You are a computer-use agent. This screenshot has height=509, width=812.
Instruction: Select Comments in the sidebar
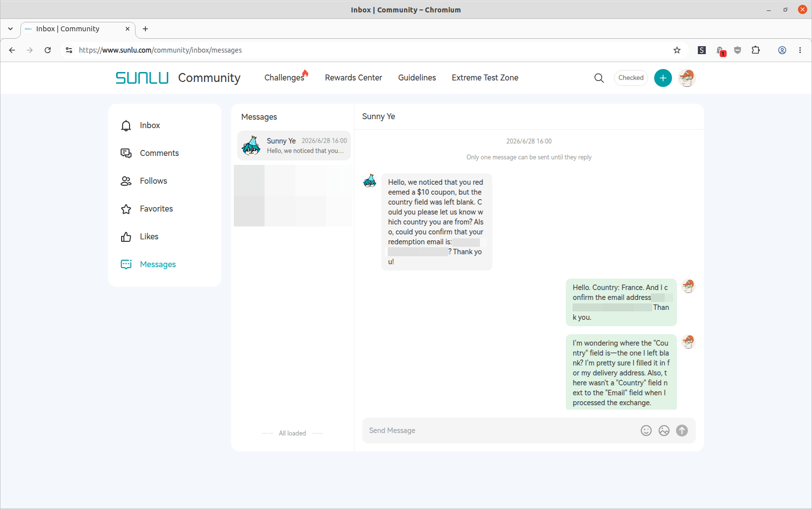tap(165, 153)
